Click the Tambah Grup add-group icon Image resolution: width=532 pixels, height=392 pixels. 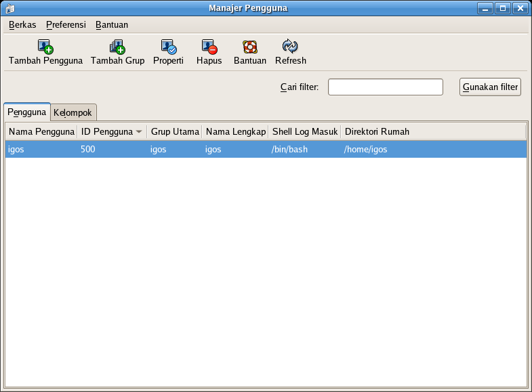tap(117, 47)
